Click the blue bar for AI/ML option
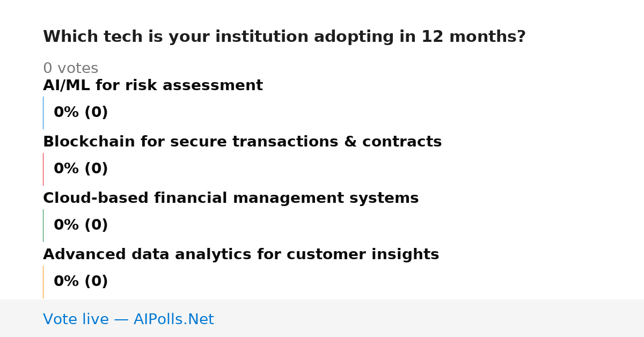The image size is (644, 337). [x=43, y=113]
